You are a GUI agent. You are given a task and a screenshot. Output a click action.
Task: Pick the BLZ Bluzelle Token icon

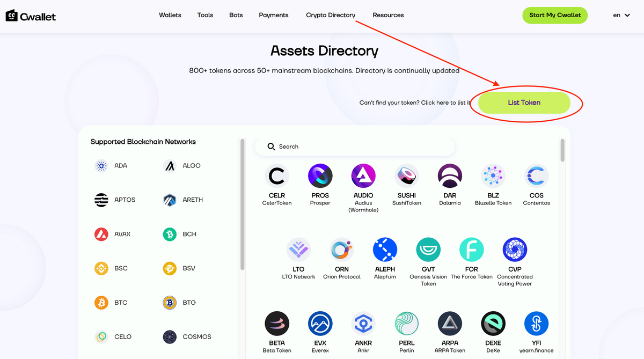493,175
